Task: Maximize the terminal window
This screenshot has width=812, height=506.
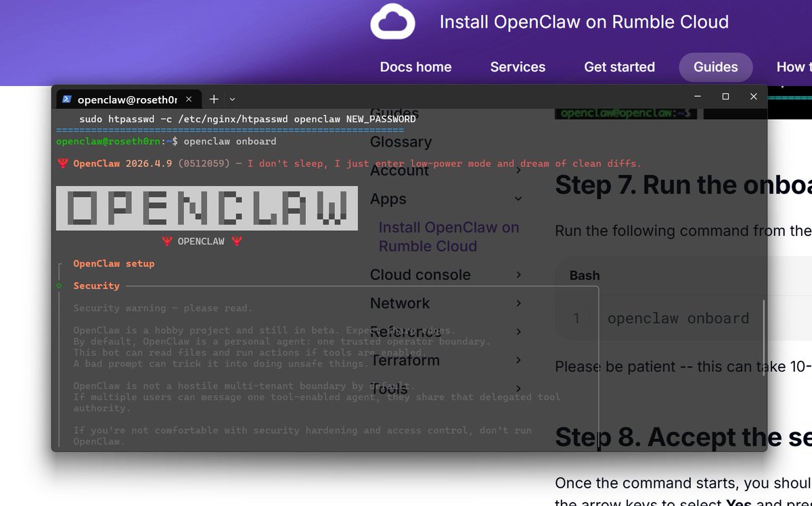Action: tap(725, 97)
